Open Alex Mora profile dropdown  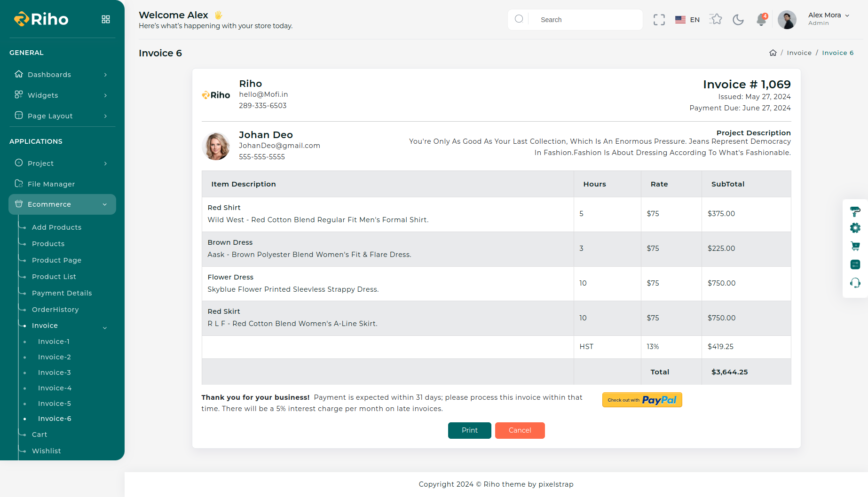(x=828, y=19)
